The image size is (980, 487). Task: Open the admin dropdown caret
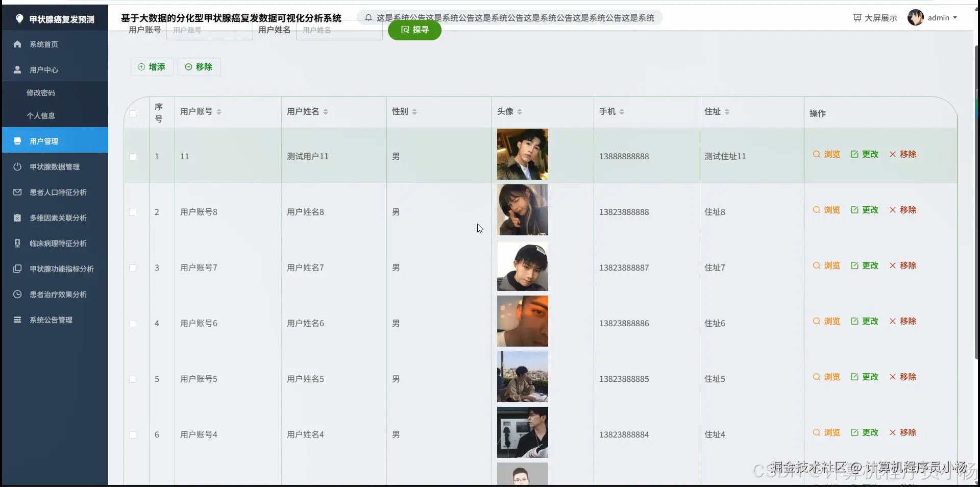[955, 18]
